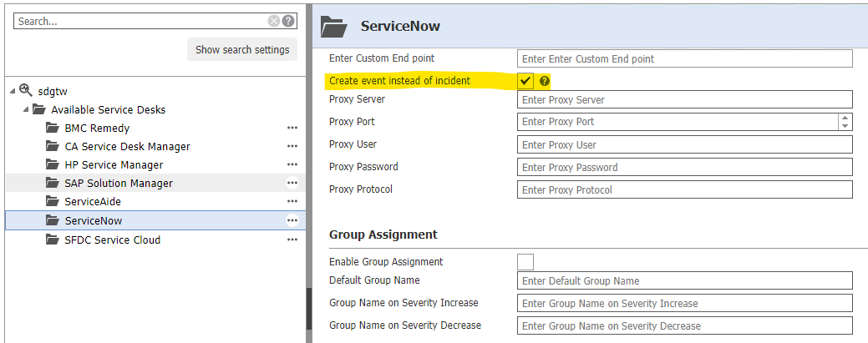This screenshot has width=868, height=343.
Task: Open the ServiceAide options ellipsis menu
Action: click(292, 202)
